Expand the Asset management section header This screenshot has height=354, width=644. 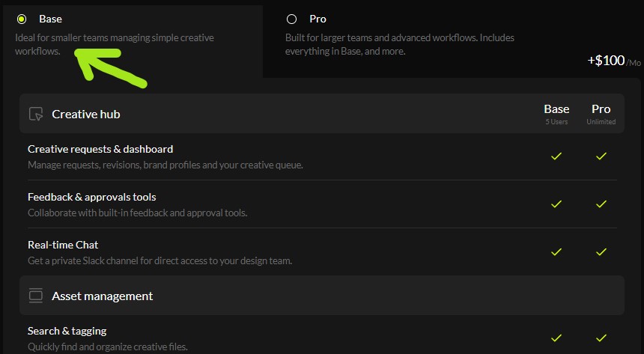(x=102, y=296)
